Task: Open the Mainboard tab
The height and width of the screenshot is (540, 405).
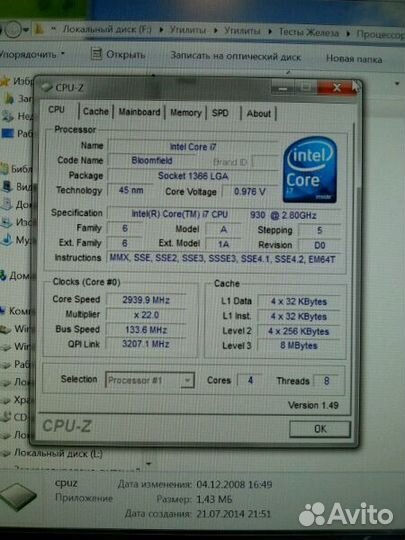Action: [x=139, y=112]
